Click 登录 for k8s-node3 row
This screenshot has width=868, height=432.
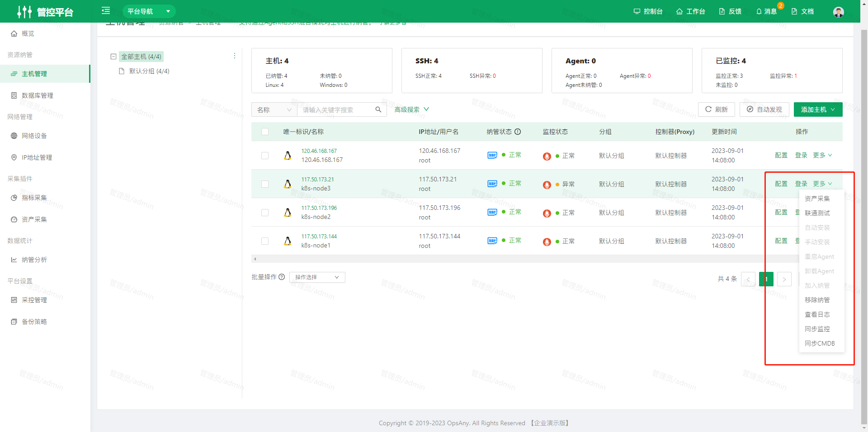(x=801, y=184)
